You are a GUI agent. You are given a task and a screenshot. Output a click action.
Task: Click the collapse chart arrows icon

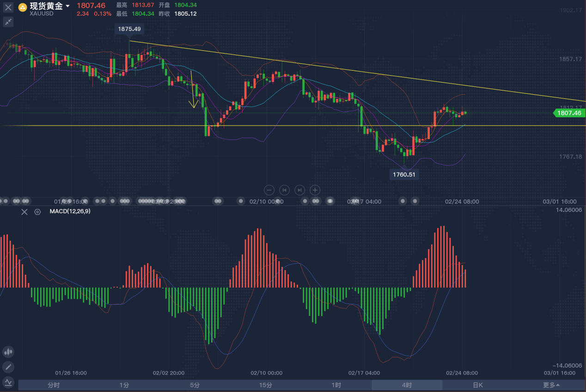pos(8,22)
